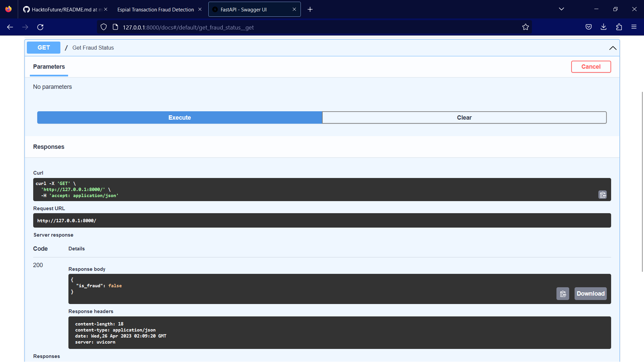Viewport: 644px width, 362px height.
Task: Reload the Swagger UI page
Action: click(40, 27)
